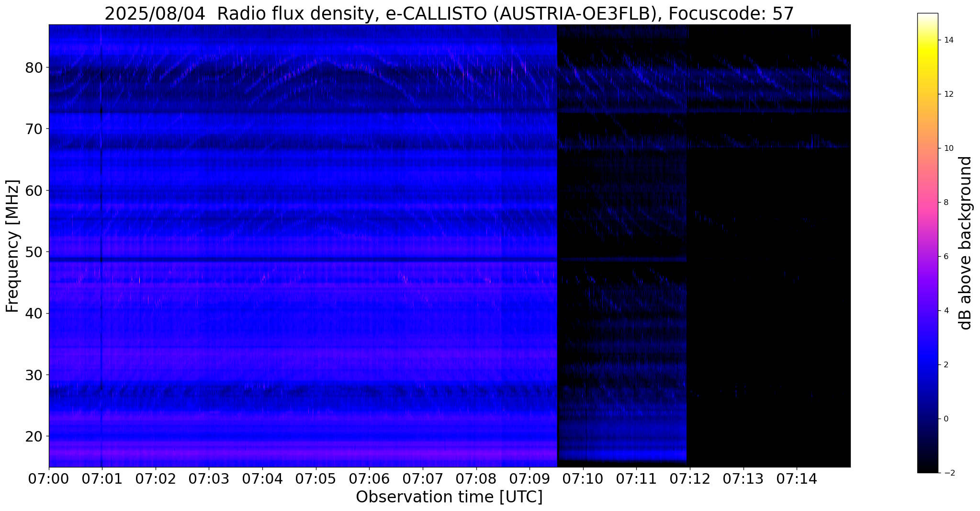Click the colorbar tick label 12
980x511 pixels.
[x=948, y=94]
